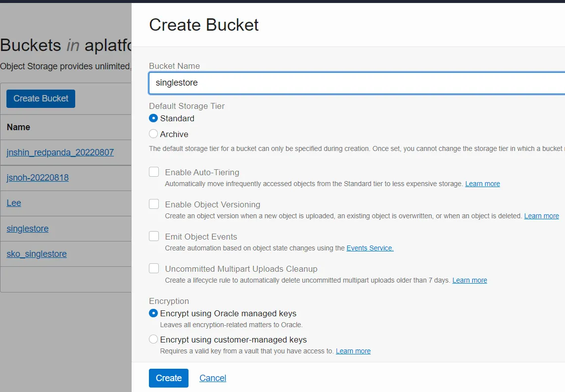This screenshot has width=565, height=392.
Task: Open Learn more link for Auto-Tiering
Action: (x=482, y=184)
